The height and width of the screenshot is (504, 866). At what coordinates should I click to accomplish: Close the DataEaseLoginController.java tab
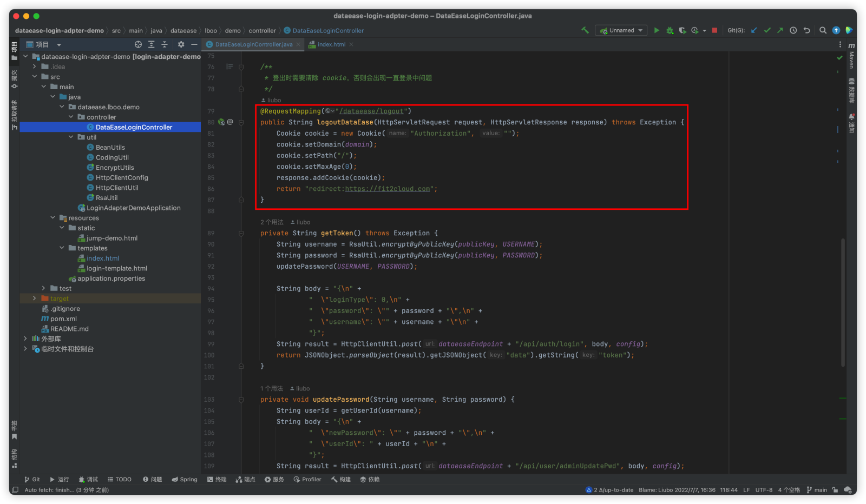tap(298, 44)
